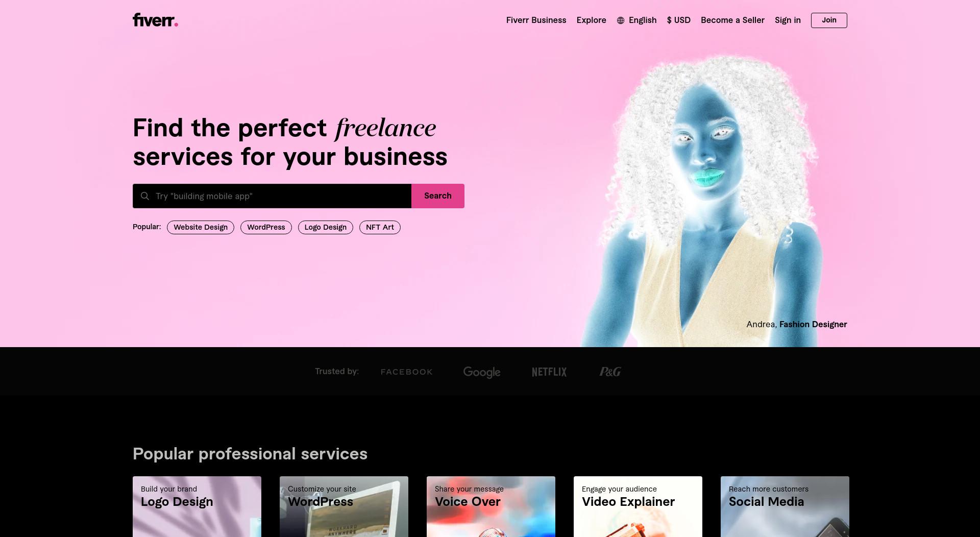Screen dimensions: 980x537
Task: Open Fiverr Business from navigation
Action: [x=536, y=20]
